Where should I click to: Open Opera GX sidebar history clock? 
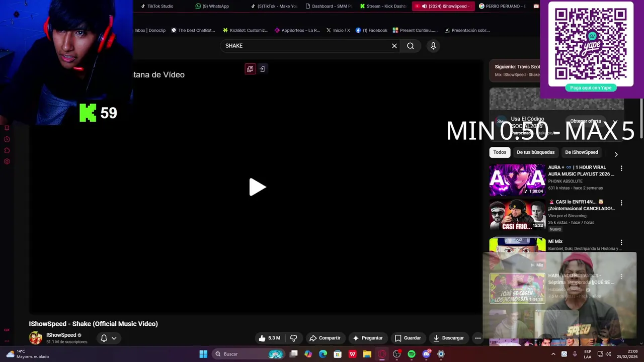pos(7,139)
